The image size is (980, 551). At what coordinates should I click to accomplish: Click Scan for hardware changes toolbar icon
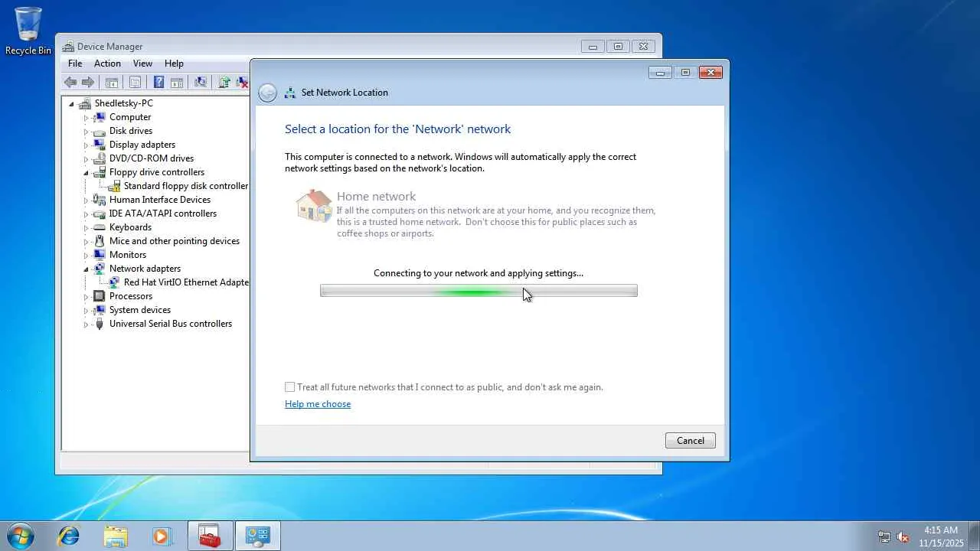pyautogui.click(x=200, y=82)
